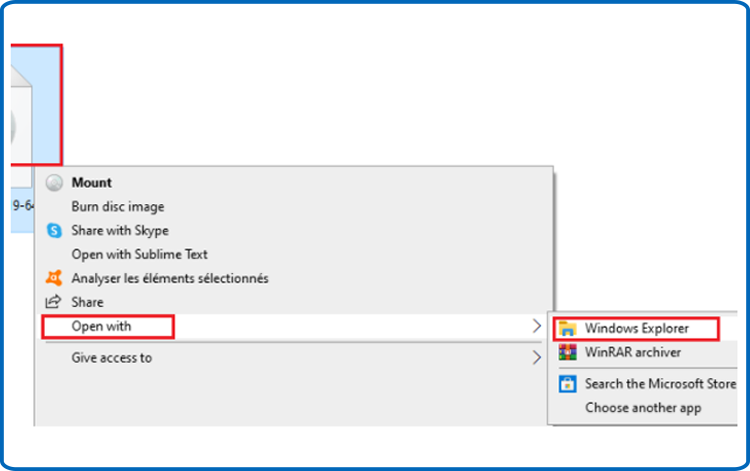Click the orange Avast icon
Viewport: 750px width, 471px height.
[54, 278]
